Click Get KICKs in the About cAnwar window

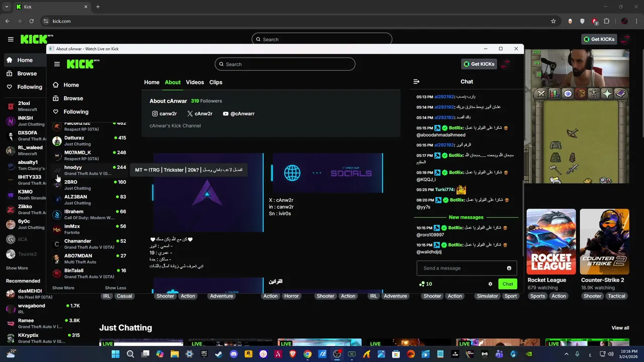point(479,64)
